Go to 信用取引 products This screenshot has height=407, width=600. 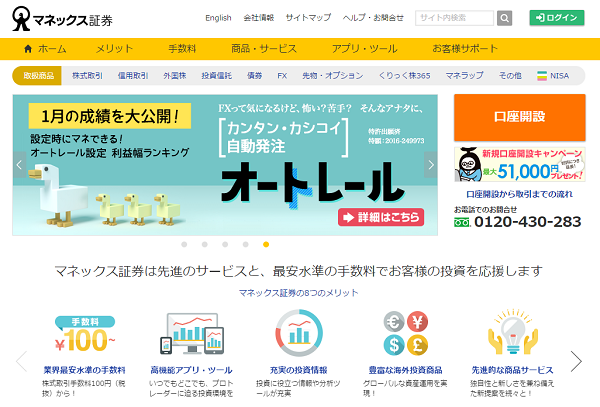(x=133, y=76)
